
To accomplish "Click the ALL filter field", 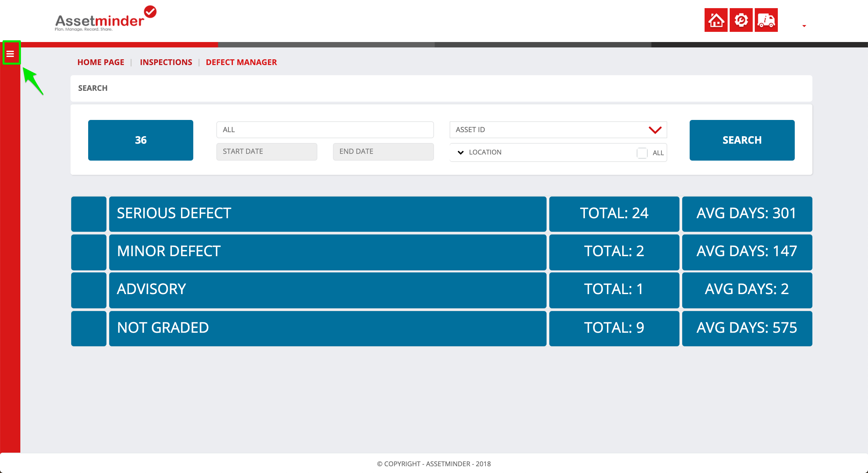I will (x=325, y=129).
